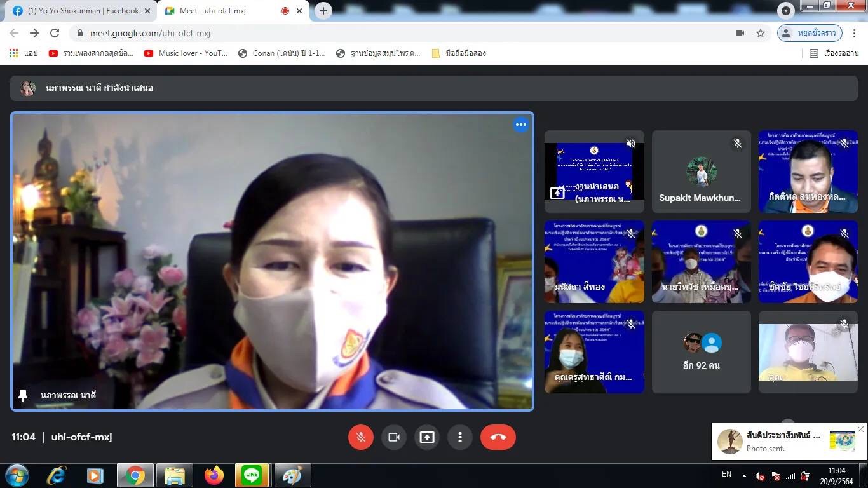This screenshot has width=868, height=488.
Task: Open the taskbar clock showing 11:04
Action: pyautogui.click(x=836, y=475)
